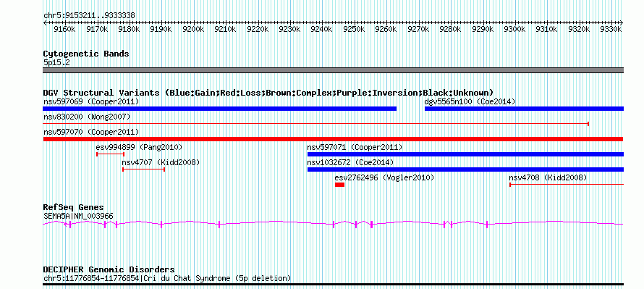This screenshot has height=289, width=644.
Task: Click the 9200k ruler tick label
Action: [193, 30]
